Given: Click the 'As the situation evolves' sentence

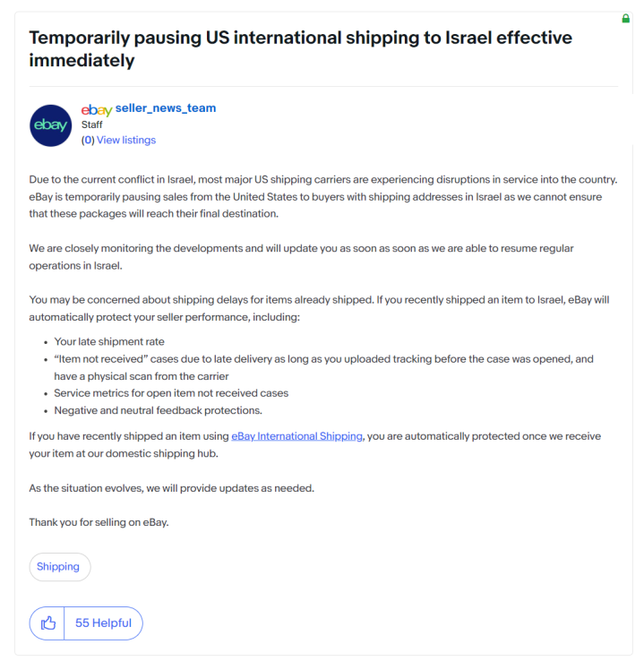Looking at the screenshot, I should click(x=171, y=488).
